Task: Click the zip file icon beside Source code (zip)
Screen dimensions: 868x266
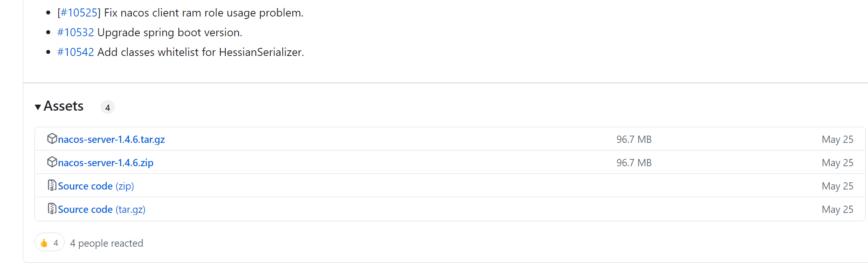Action: click(52, 185)
